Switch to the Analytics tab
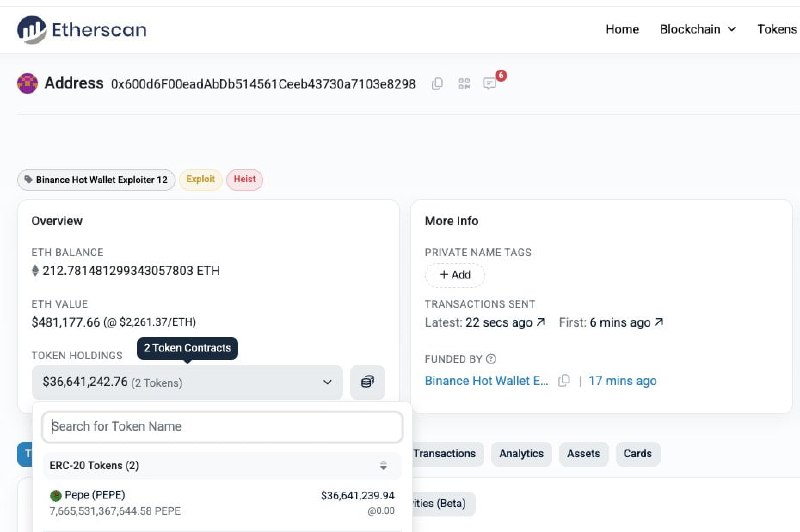 (x=521, y=454)
